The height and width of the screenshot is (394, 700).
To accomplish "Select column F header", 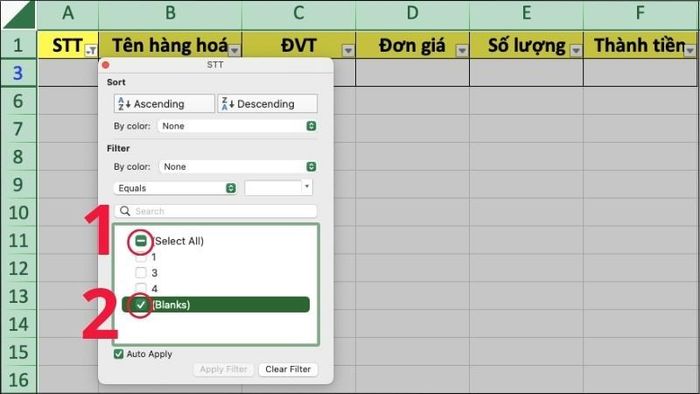I will click(640, 14).
